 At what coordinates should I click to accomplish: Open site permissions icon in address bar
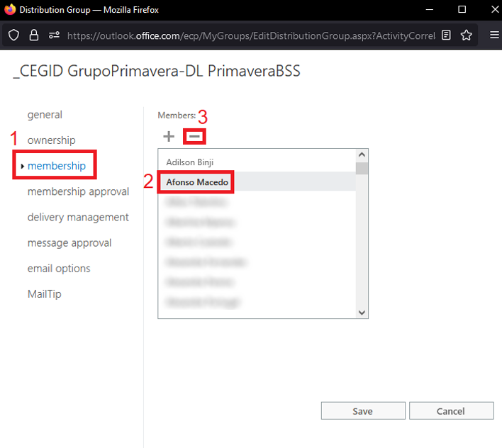pos(54,35)
